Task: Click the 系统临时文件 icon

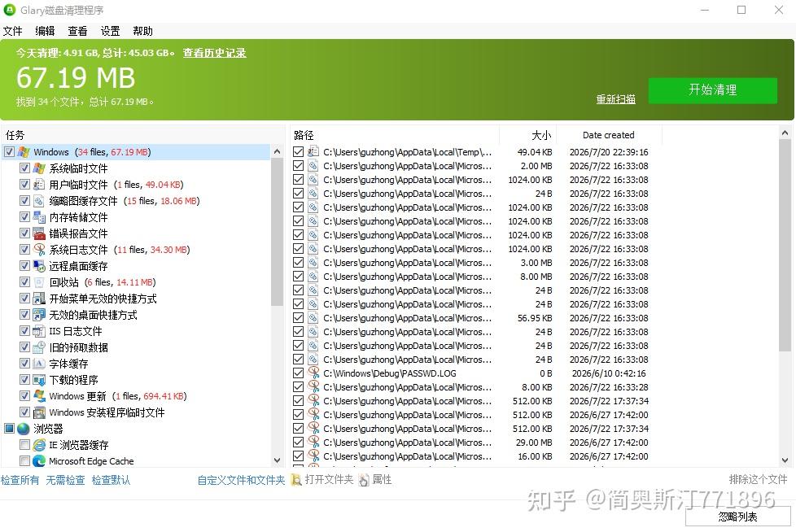Action: click(x=39, y=168)
